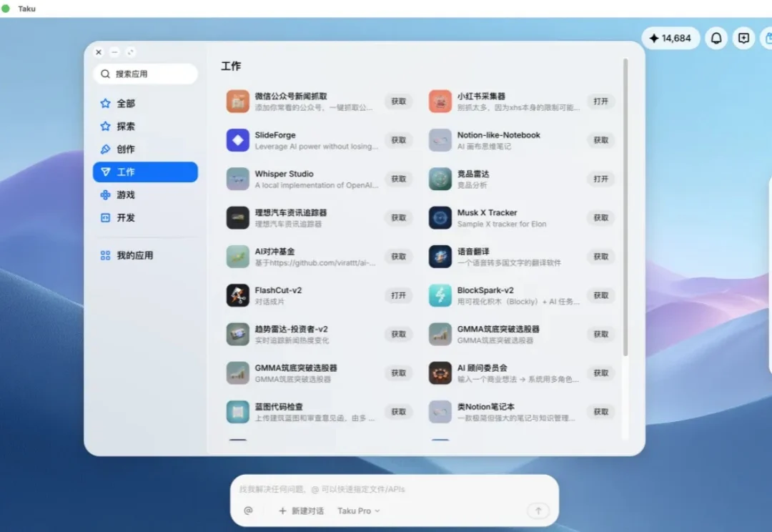Click the AI对冲基金 app icon
This screenshot has width=772, height=532.
click(x=237, y=257)
